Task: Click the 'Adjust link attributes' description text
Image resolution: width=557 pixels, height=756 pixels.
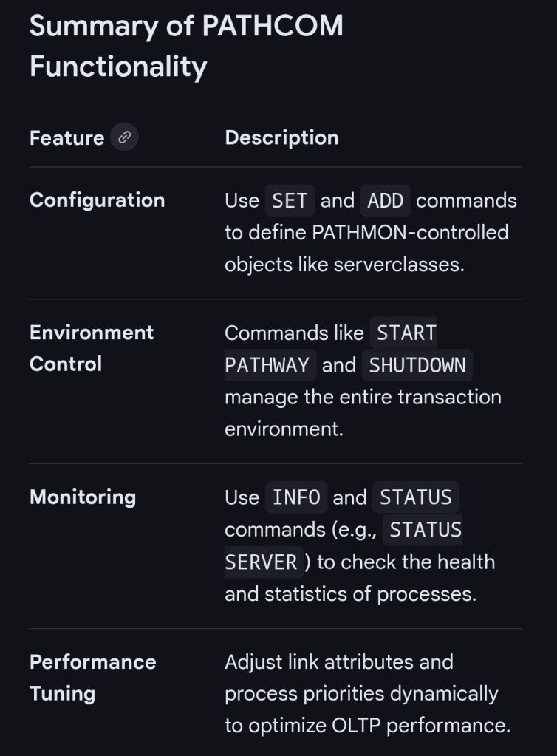Action: pos(338,661)
